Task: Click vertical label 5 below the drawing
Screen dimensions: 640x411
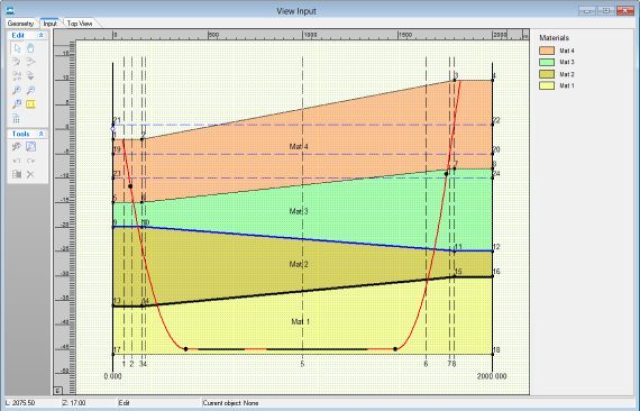Action: tap(302, 364)
